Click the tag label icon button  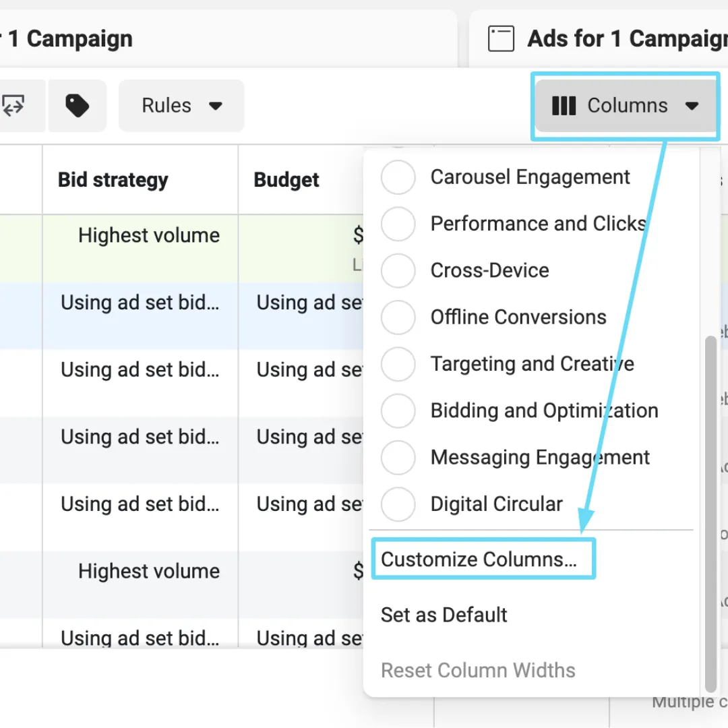pos(77,106)
